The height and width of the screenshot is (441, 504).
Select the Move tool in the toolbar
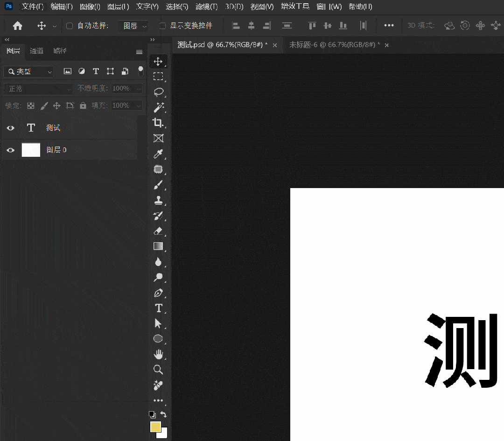coord(158,62)
